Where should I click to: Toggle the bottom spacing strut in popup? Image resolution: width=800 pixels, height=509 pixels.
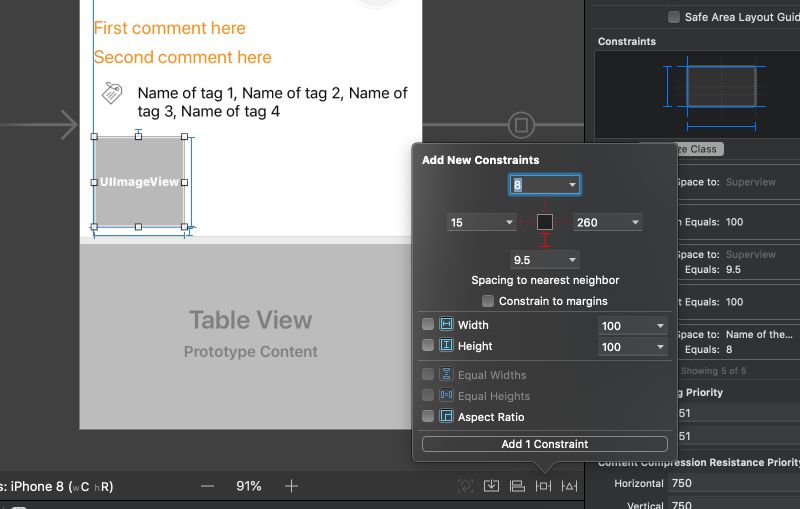pos(545,240)
